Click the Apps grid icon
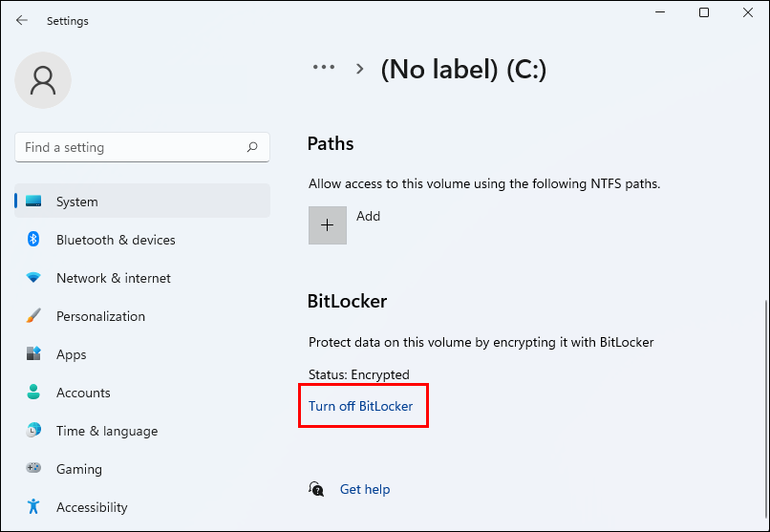Image resolution: width=770 pixels, height=532 pixels. pyautogui.click(x=33, y=354)
